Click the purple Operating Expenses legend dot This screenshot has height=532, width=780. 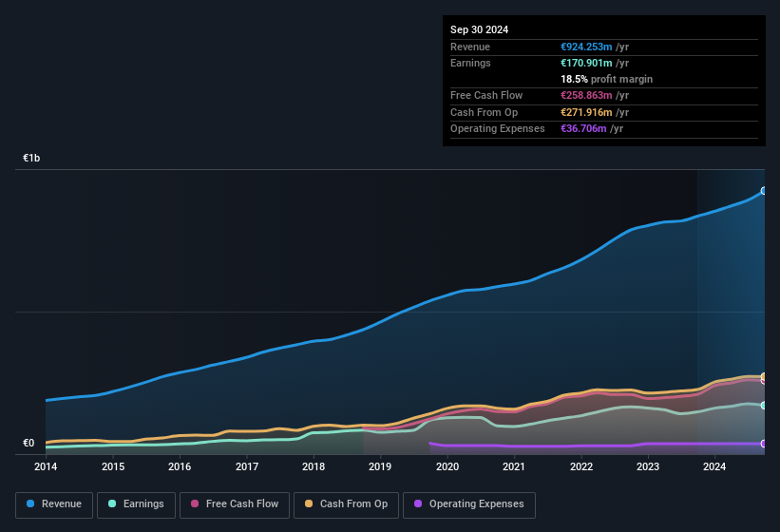(x=418, y=503)
